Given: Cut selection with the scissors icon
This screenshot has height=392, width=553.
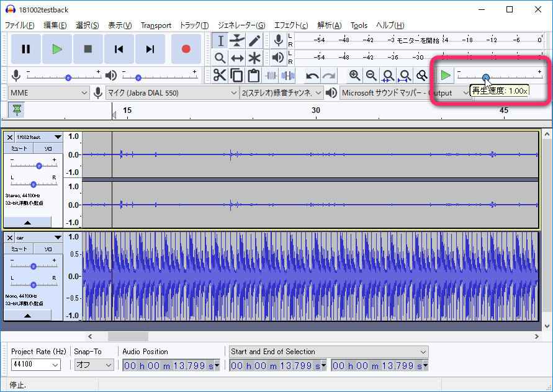Looking at the screenshot, I should [x=220, y=75].
